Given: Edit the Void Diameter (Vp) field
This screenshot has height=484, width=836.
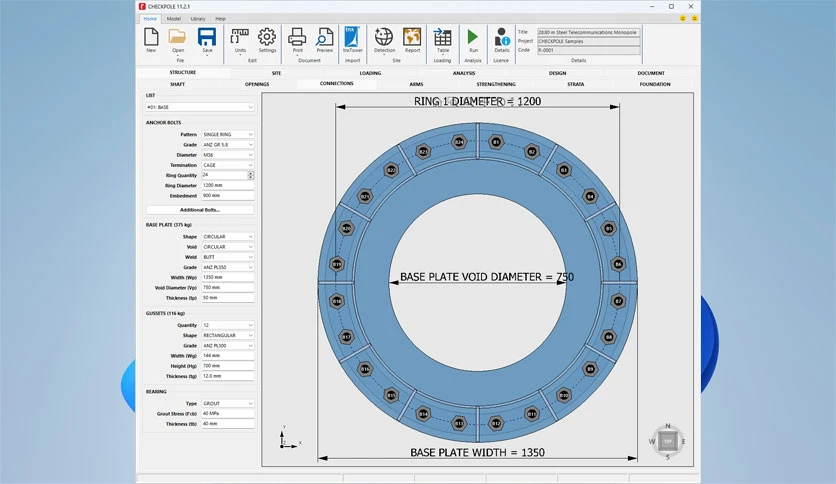Looking at the screenshot, I should 228,287.
